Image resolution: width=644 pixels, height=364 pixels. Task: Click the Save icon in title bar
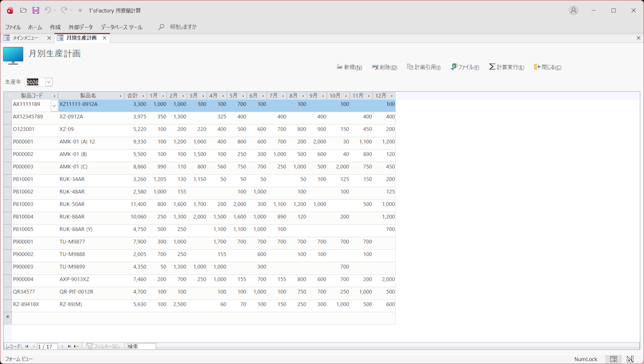coord(36,10)
